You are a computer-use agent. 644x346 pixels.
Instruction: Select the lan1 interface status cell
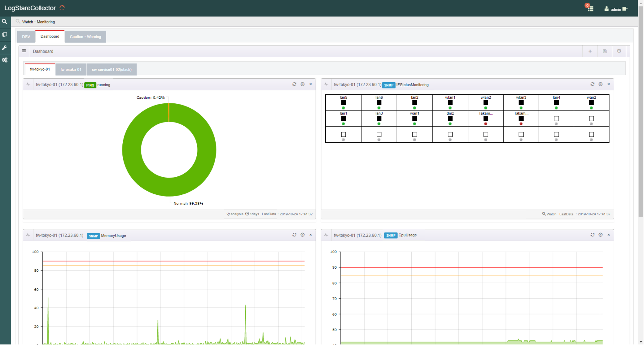coord(343,119)
